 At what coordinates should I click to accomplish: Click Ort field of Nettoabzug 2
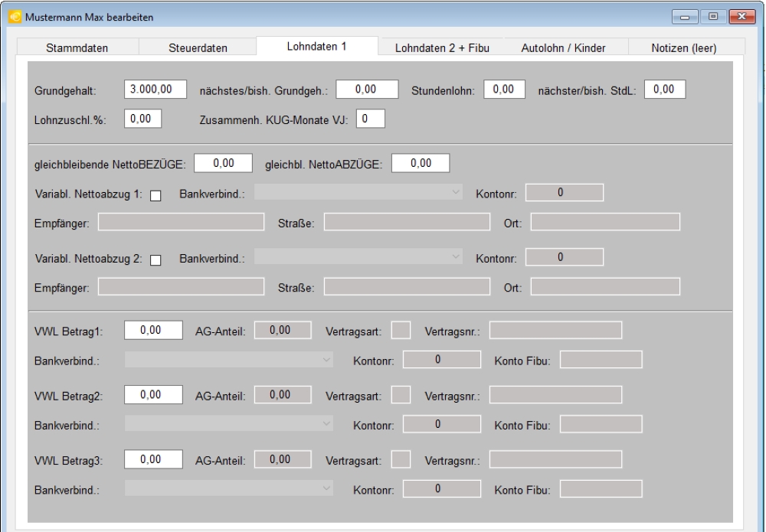coord(605,286)
